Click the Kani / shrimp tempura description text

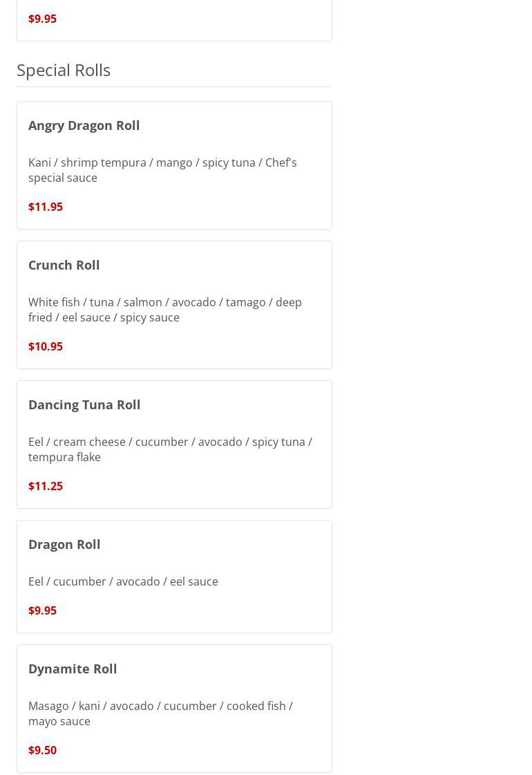tap(162, 170)
